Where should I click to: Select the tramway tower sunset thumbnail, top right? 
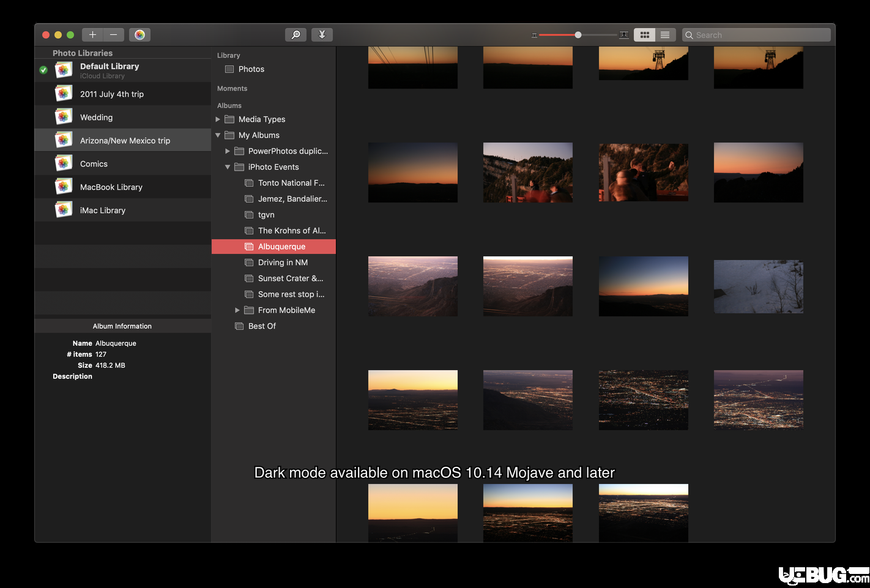point(759,67)
